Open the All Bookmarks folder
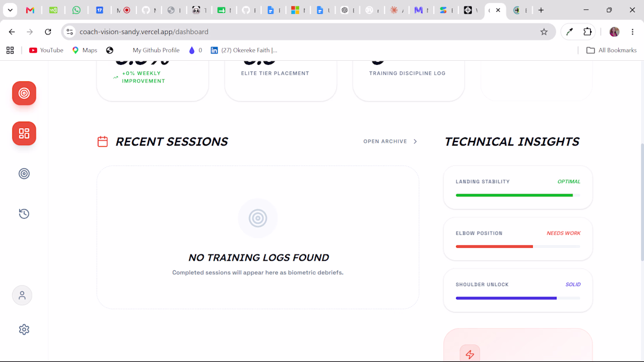Screen dimensions: 644x362 point(612,50)
